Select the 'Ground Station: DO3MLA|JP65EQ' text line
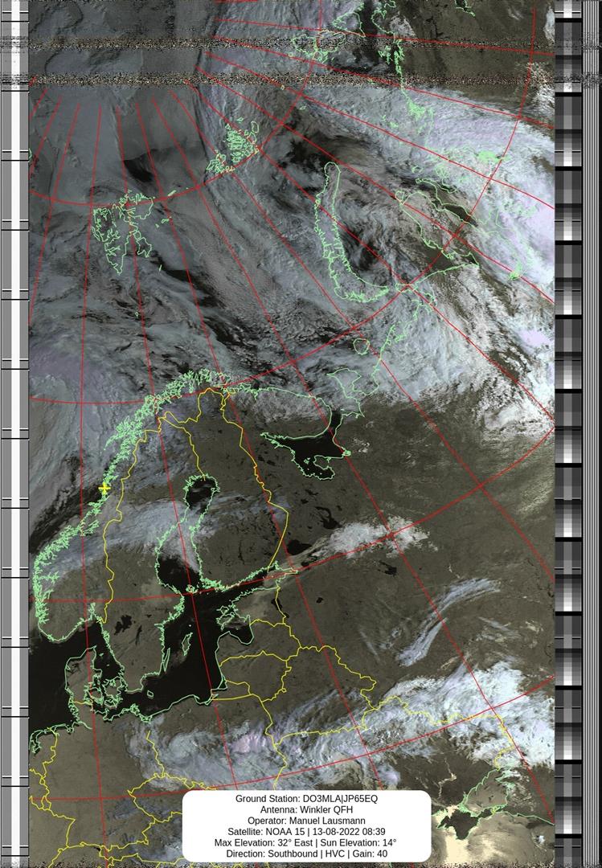This screenshot has width=602, height=868. (x=307, y=798)
